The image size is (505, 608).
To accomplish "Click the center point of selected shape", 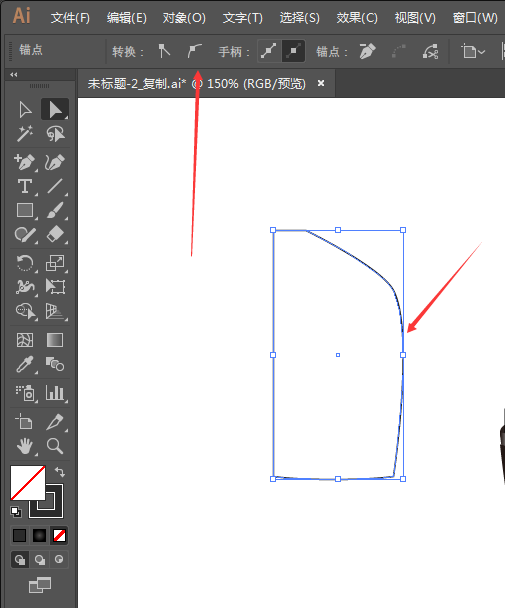I will click(x=338, y=355).
